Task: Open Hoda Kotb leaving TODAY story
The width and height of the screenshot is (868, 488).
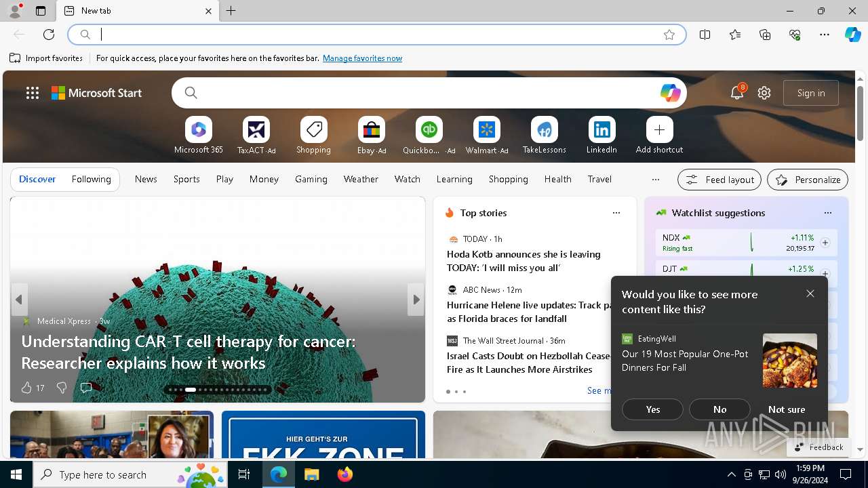Action: (524, 261)
